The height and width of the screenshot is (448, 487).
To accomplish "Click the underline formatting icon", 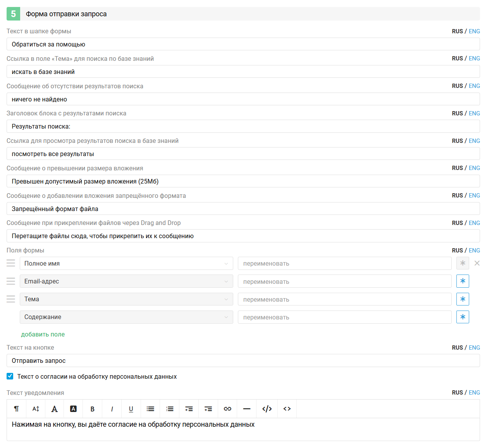I will click(x=131, y=409).
